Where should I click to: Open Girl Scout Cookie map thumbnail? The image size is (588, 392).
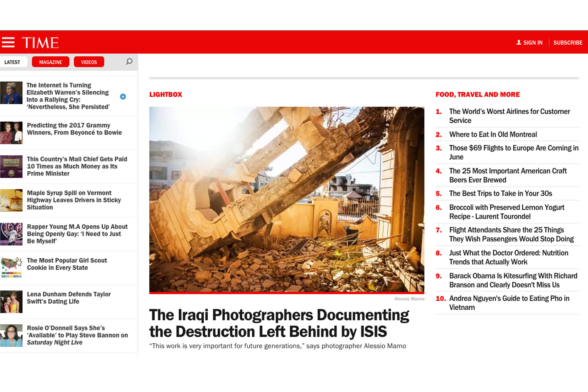pyautogui.click(x=11, y=268)
